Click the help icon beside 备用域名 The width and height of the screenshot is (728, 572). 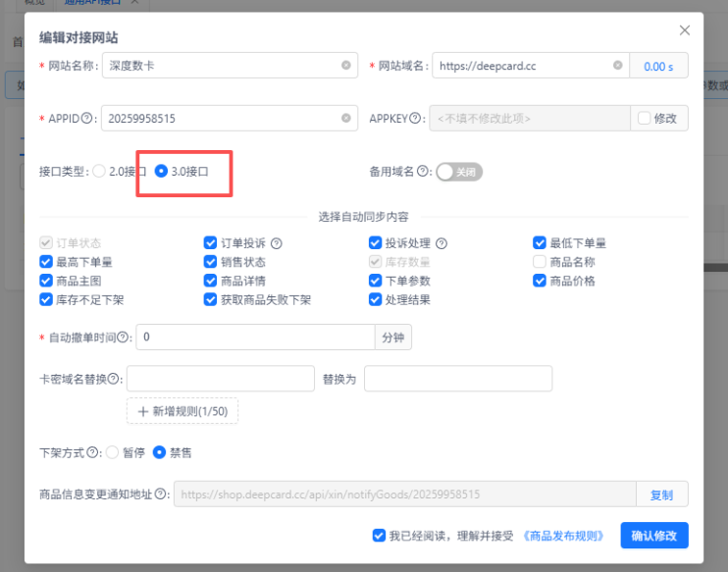point(424,172)
